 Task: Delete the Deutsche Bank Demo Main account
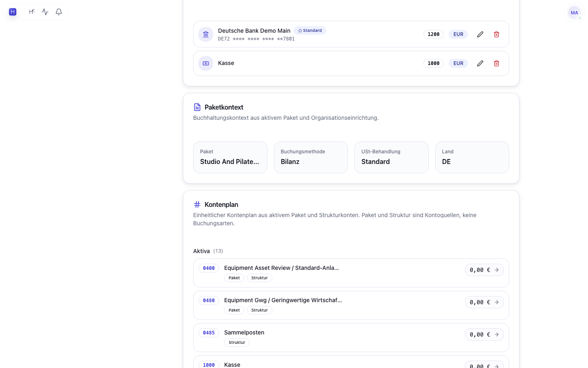pos(497,34)
